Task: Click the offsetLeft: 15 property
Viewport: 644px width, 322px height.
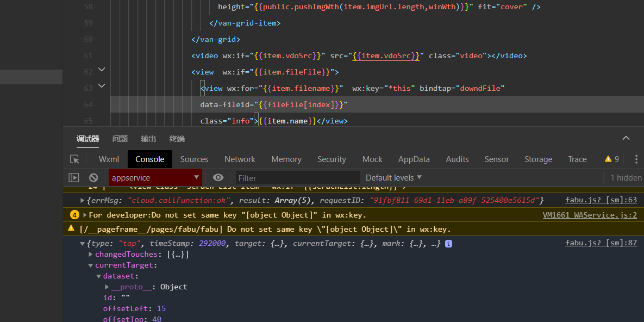Action: point(134,308)
